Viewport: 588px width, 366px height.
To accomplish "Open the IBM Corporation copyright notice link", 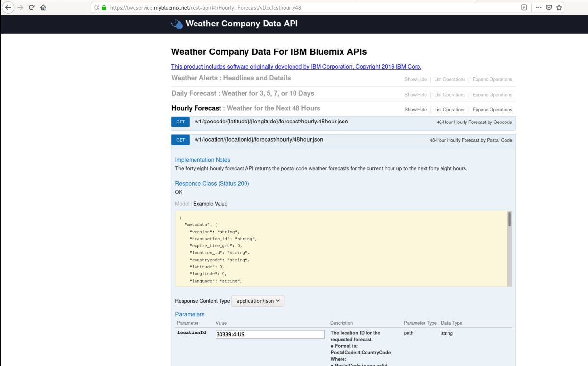I will click(296, 67).
